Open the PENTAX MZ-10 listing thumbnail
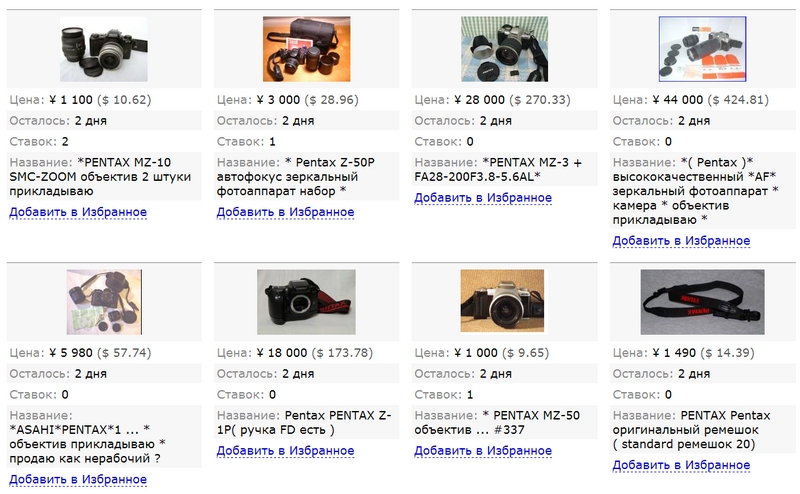The width and height of the screenshot is (800, 494). [104, 49]
